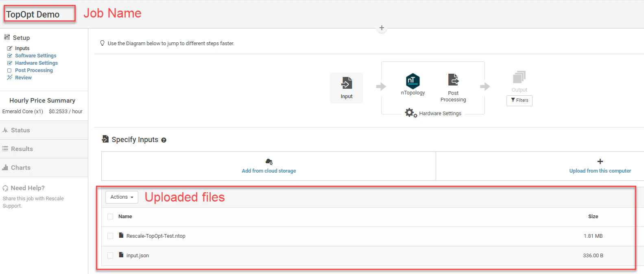Click the Review wand icon

coord(10,77)
